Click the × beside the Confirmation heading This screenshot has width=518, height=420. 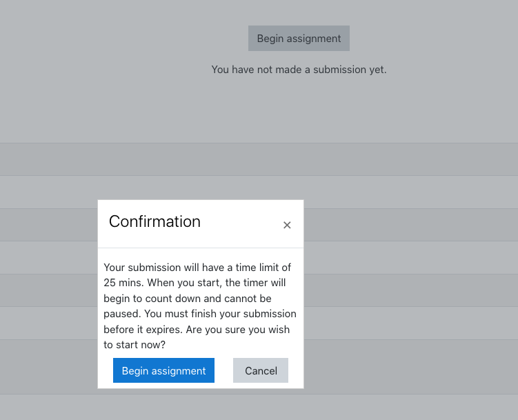(287, 226)
